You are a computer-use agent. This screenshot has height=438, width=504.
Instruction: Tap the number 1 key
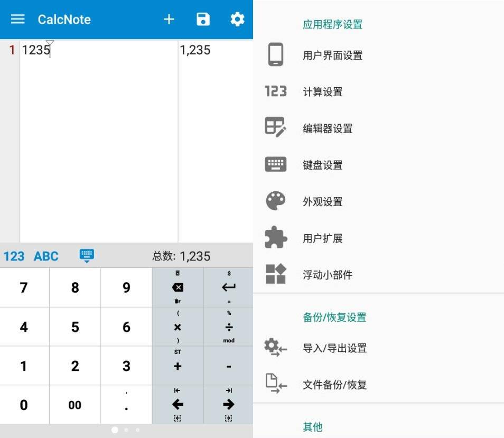tap(24, 366)
